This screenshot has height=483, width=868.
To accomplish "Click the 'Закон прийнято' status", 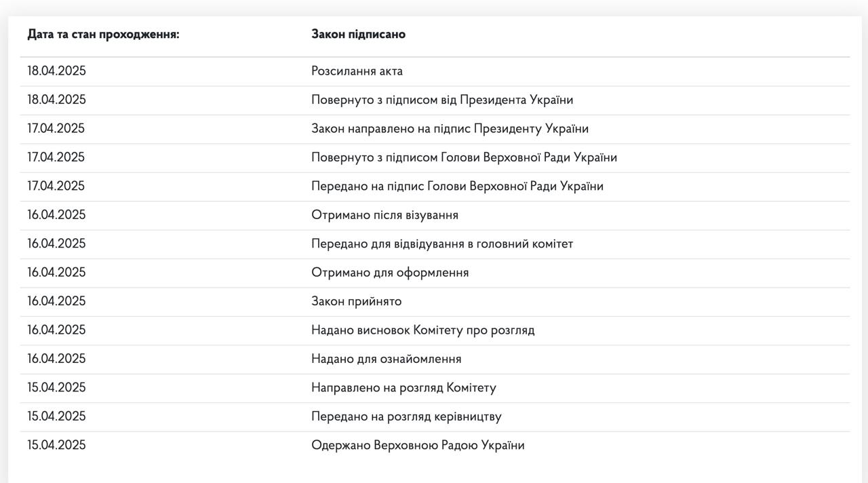I will [x=356, y=301].
